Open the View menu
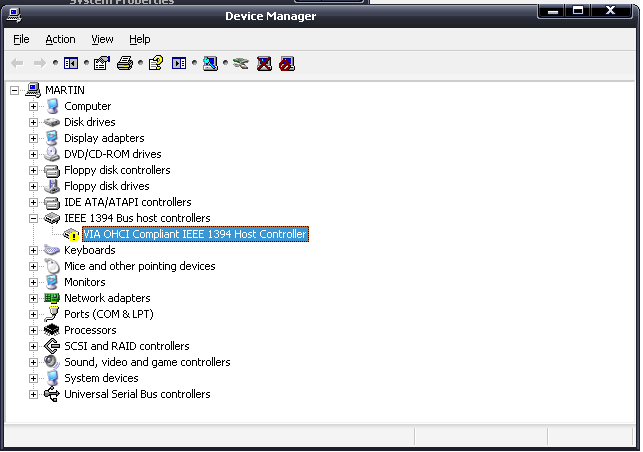643x452 pixels. point(102,39)
